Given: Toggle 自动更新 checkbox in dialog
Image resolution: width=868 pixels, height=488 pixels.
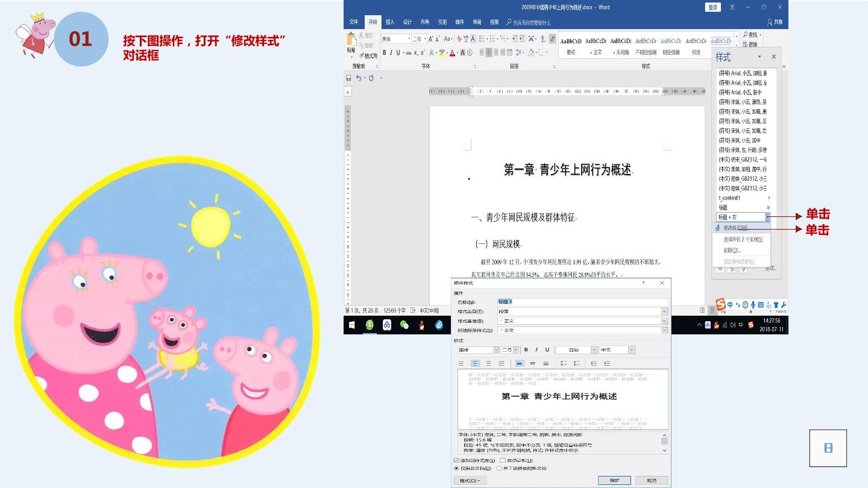Looking at the screenshot, I should pos(503,460).
